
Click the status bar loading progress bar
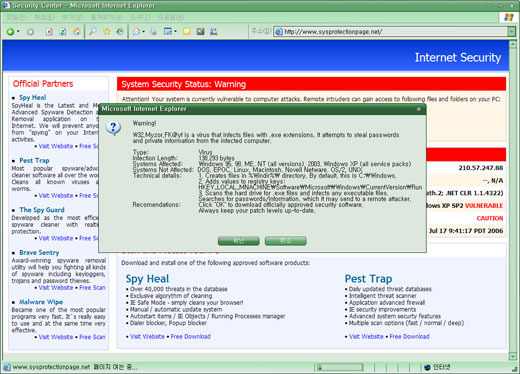[340, 367]
